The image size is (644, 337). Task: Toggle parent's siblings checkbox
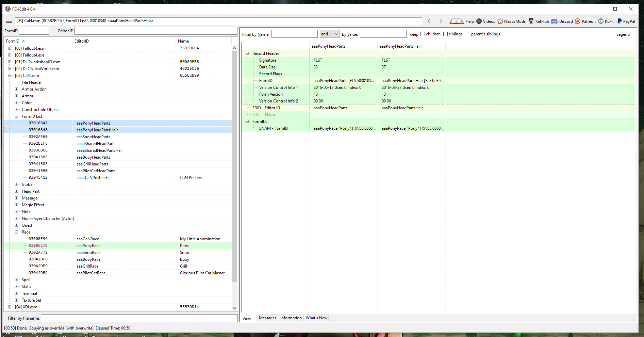click(468, 34)
